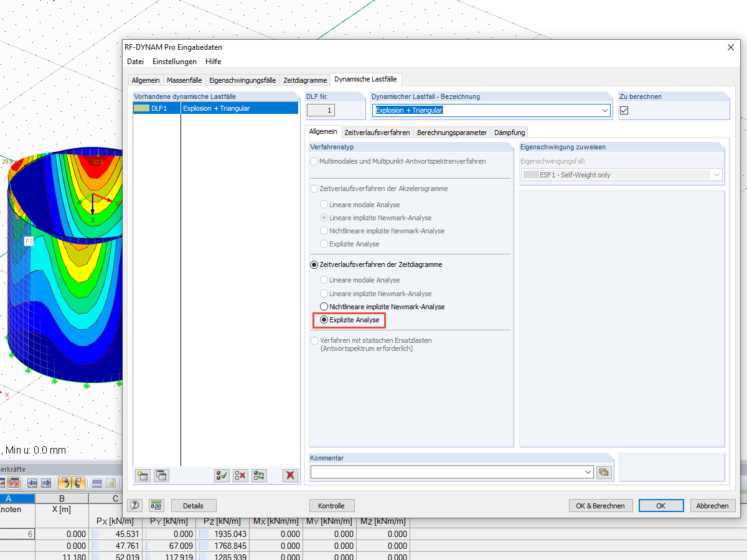Screen dimensions: 747x560
Task: Select Verfahren mit statischen Ersatzlasten
Action: click(x=314, y=340)
